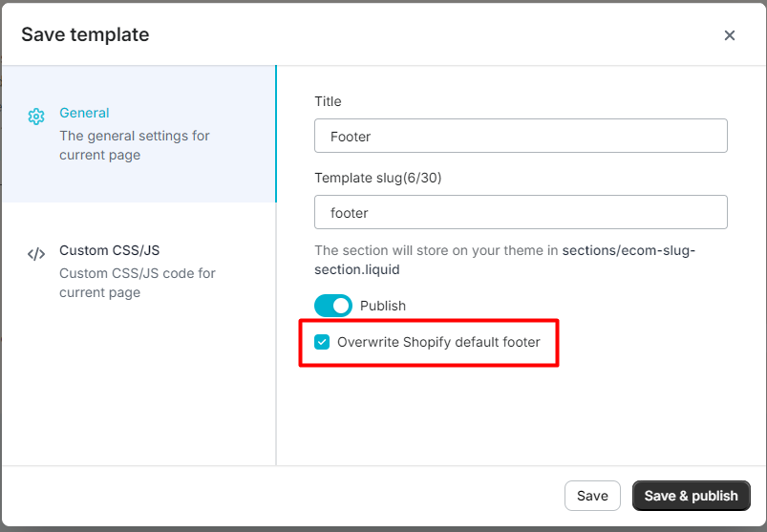This screenshot has width=767, height=532.
Task: Click the sections/ecom-slug-section.liquid path text
Action: pos(629,250)
